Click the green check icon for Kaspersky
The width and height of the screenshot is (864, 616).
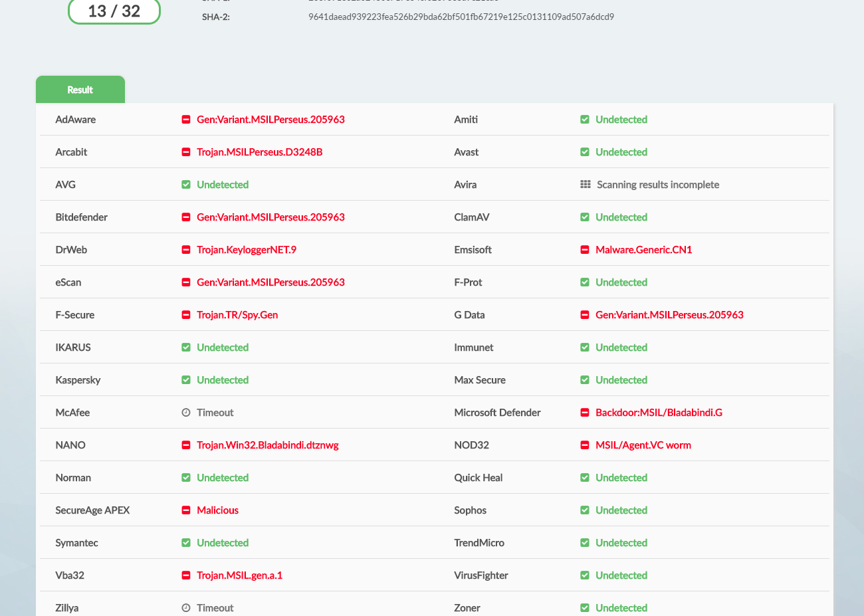click(x=186, y=380)
